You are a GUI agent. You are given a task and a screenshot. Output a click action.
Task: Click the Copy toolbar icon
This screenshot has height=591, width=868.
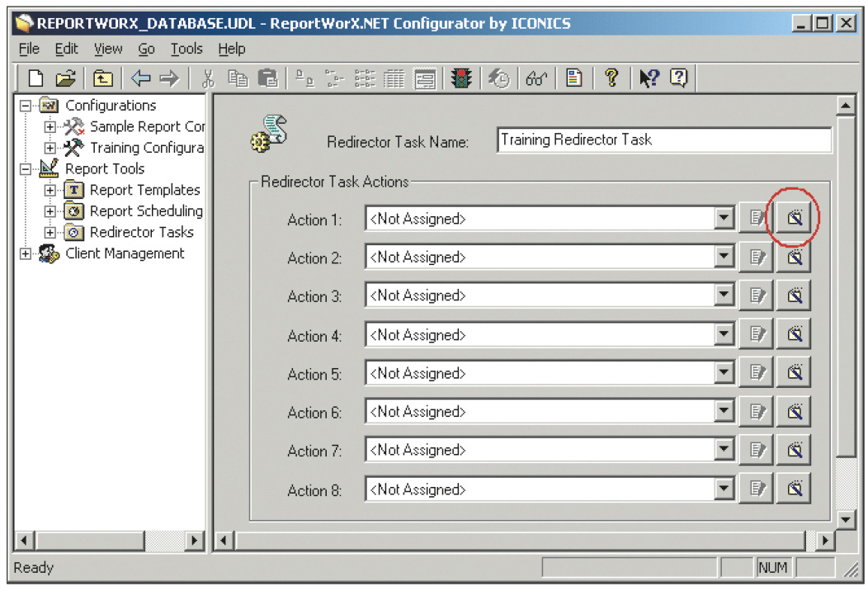pyautogui.click(x=238, y=78)
